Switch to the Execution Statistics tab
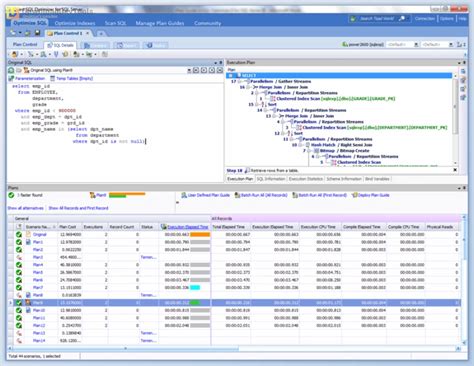Viewport: 474px width, 366px height. [305, 179]
